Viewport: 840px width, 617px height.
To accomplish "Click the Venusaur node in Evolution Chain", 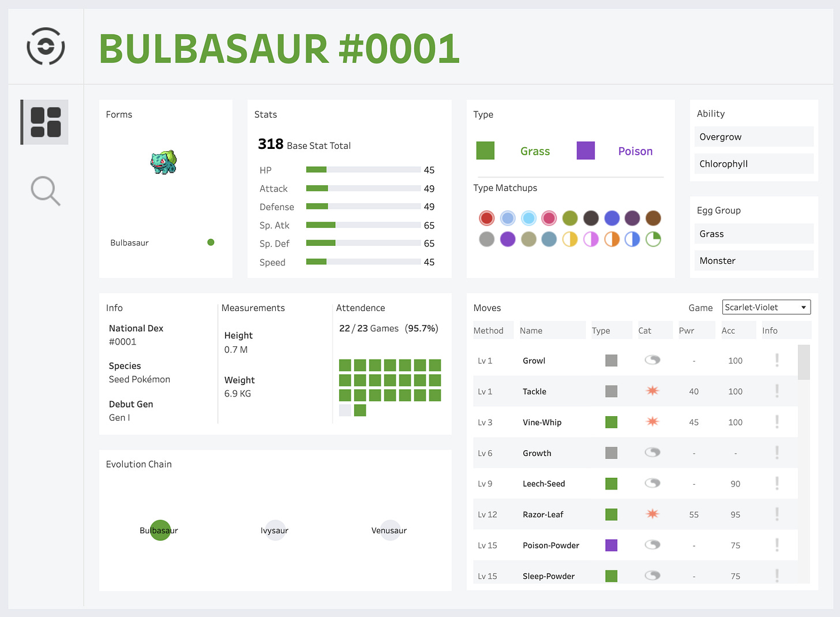I will [389, 530].
